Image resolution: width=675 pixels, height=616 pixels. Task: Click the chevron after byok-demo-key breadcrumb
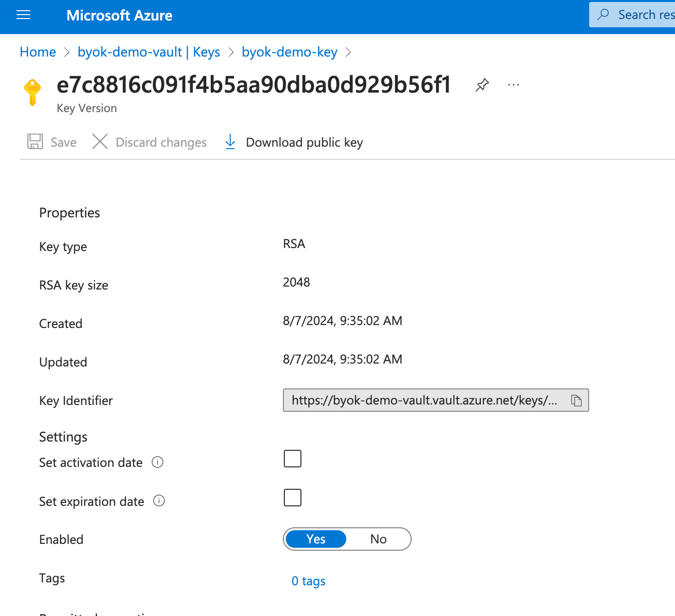(348, 52)
